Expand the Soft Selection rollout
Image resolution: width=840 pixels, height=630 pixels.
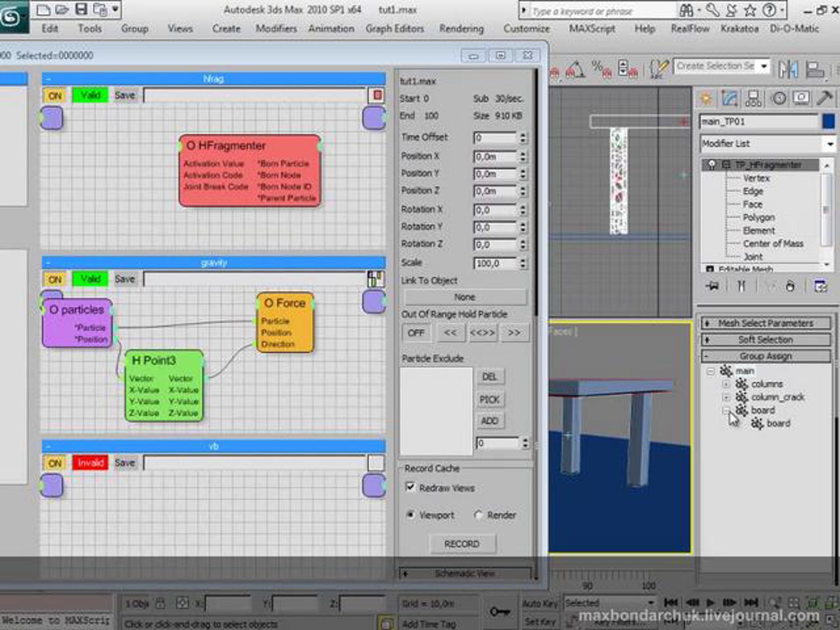765,340
